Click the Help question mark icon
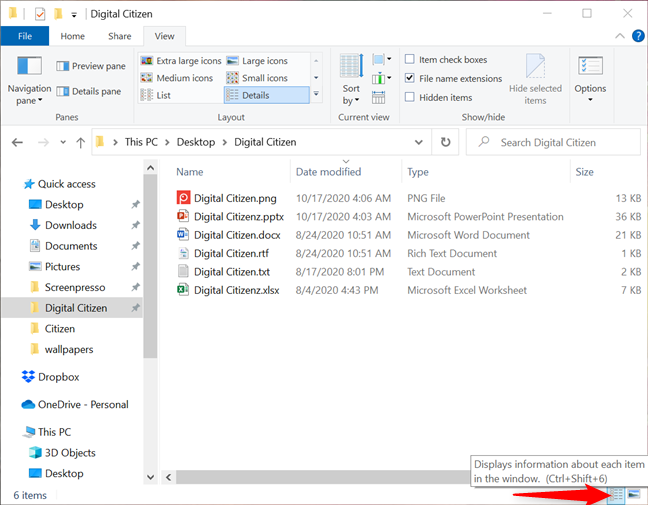Viewport: 648px width, 505px height. tap(638, 36)
